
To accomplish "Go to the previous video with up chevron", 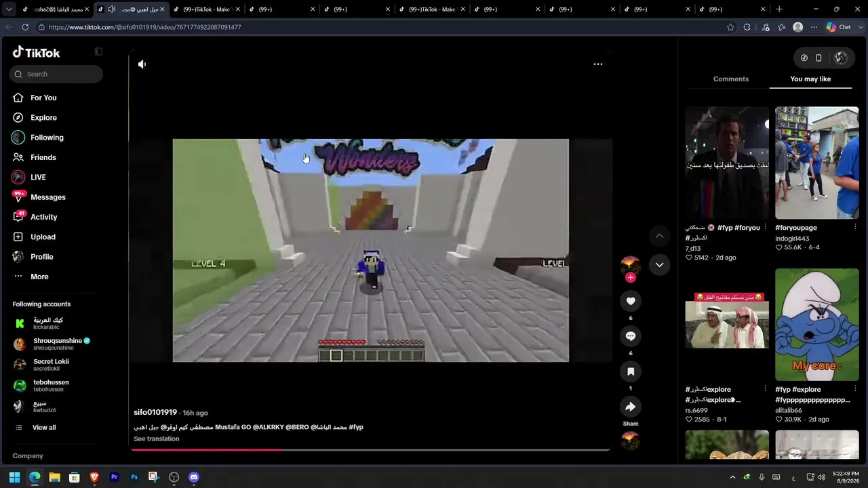I will pyautogui.click(x=659, y=236).
